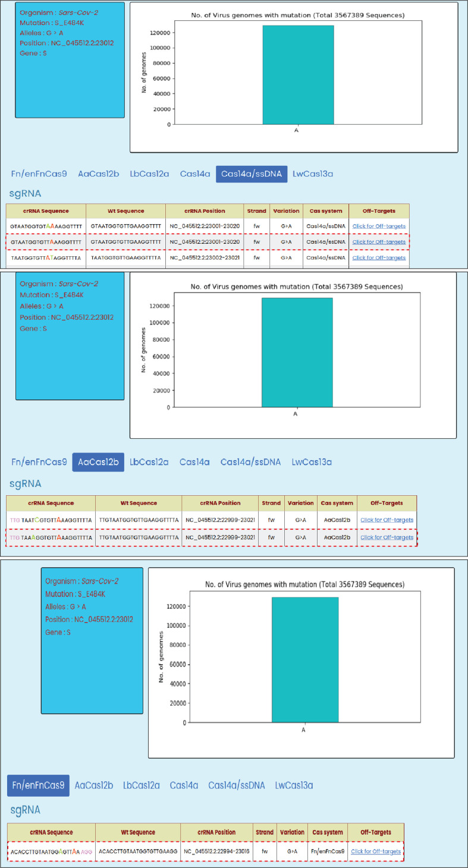Select crRNA sequence cell GTAATGGTGTAAAAGGTTTT
This screenshot has height=868, width=468.
[46, 226]
